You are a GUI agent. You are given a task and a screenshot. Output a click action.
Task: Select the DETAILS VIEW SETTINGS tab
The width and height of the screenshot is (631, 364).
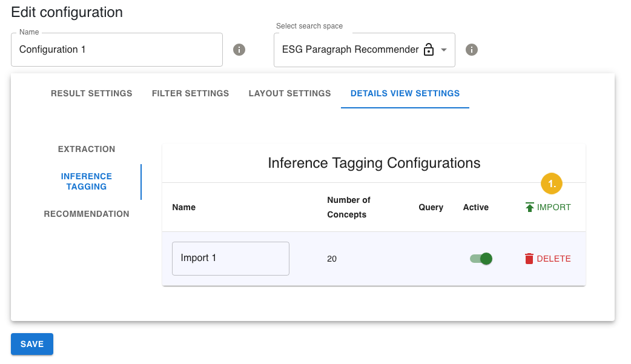point(405,93)
